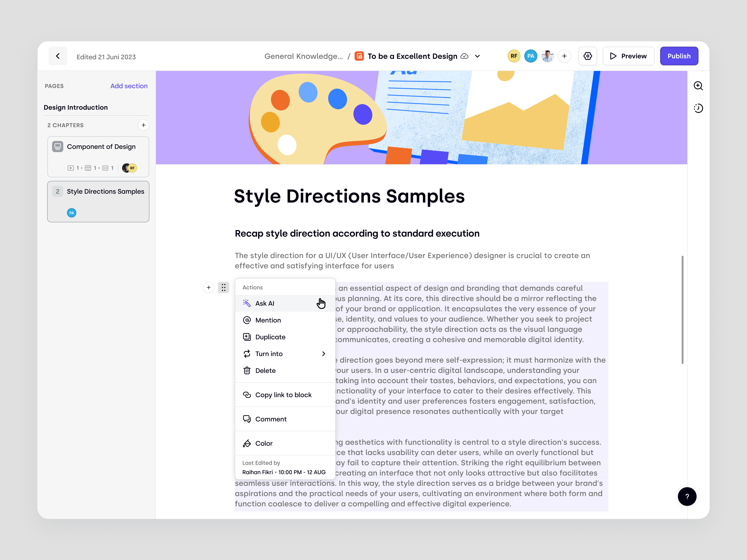
Task: Open the block drag handle menu
Action: click(x=224, y=287)
